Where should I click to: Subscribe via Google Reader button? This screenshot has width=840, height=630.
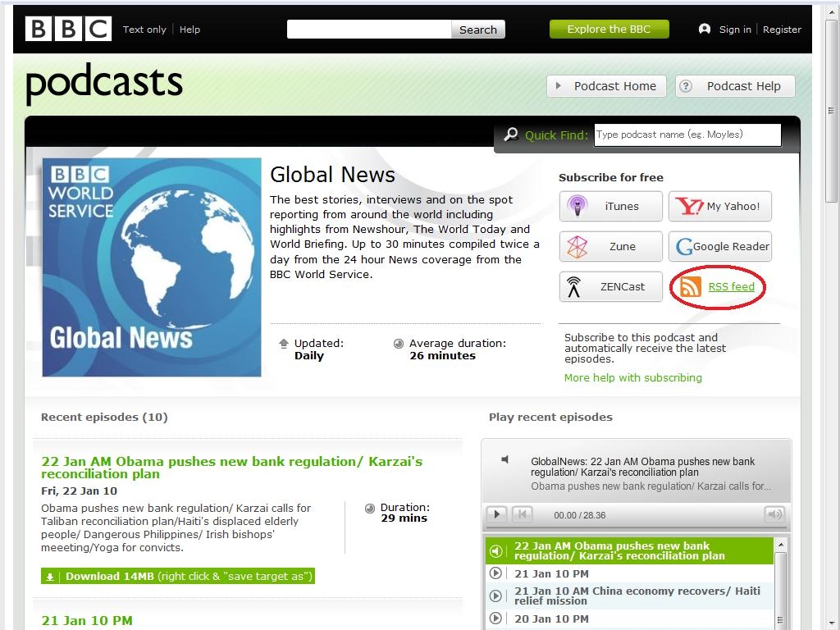(720, 246)
